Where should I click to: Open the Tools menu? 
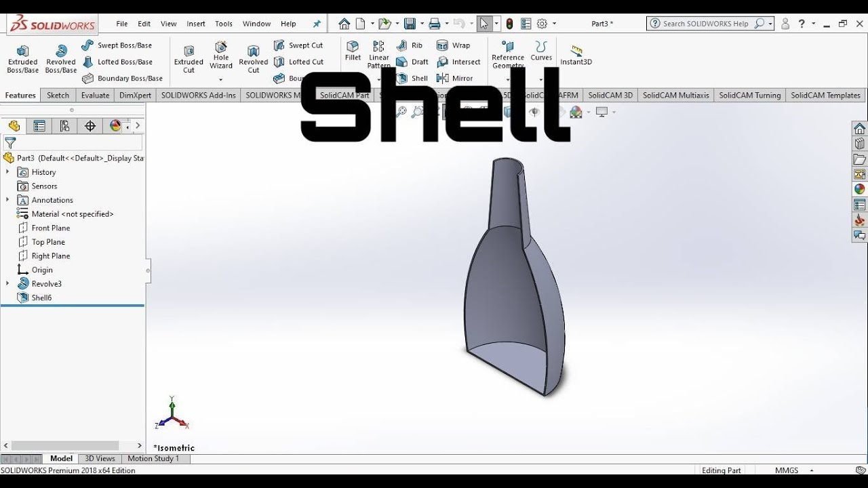(224, 24)
